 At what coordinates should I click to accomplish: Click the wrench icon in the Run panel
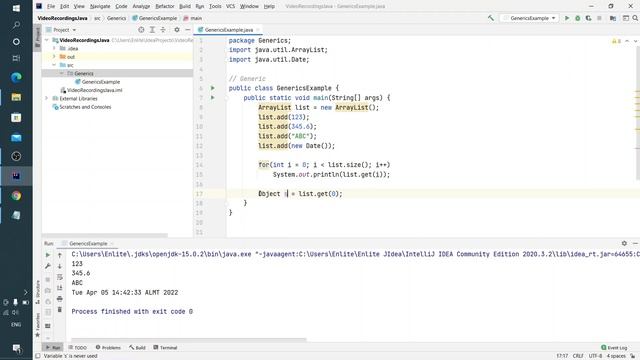(48, 266)
